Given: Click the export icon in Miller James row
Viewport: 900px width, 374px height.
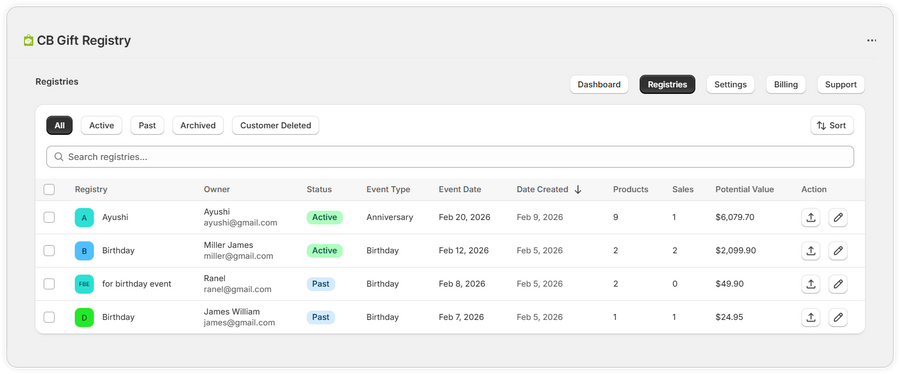Looking at the screenshot, I should (x=810, y=251).
